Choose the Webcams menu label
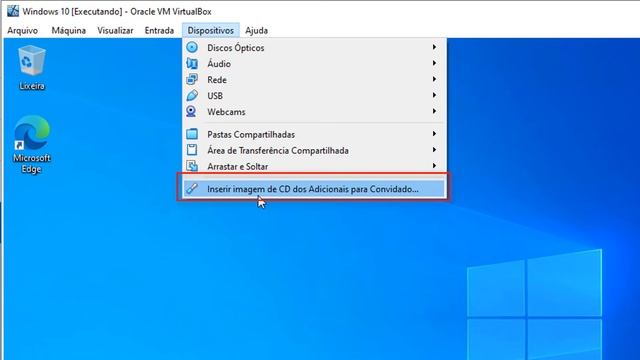Image resolution: width=640 pixels, height=360 pixels. coord(226,112)
